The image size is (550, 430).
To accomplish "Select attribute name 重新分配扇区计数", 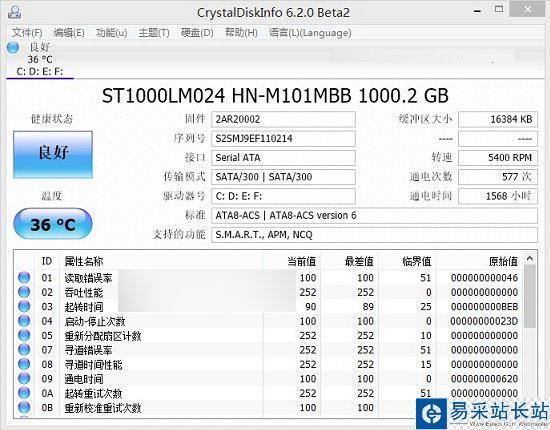I will [102, 336].
